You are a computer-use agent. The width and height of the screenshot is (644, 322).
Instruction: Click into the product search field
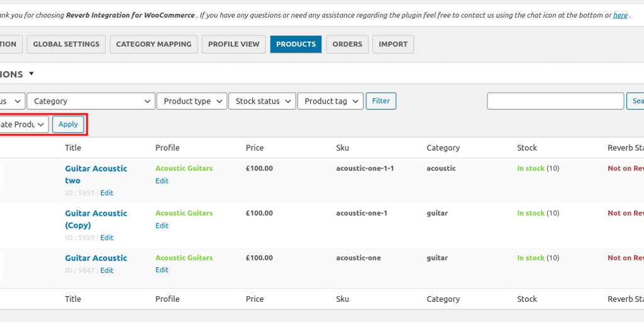click(555, 101)
